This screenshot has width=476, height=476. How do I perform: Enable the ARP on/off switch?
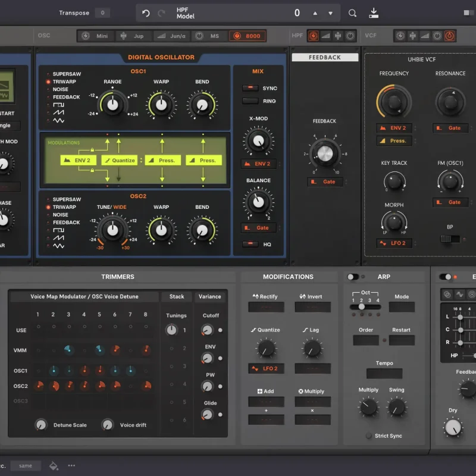353,277
